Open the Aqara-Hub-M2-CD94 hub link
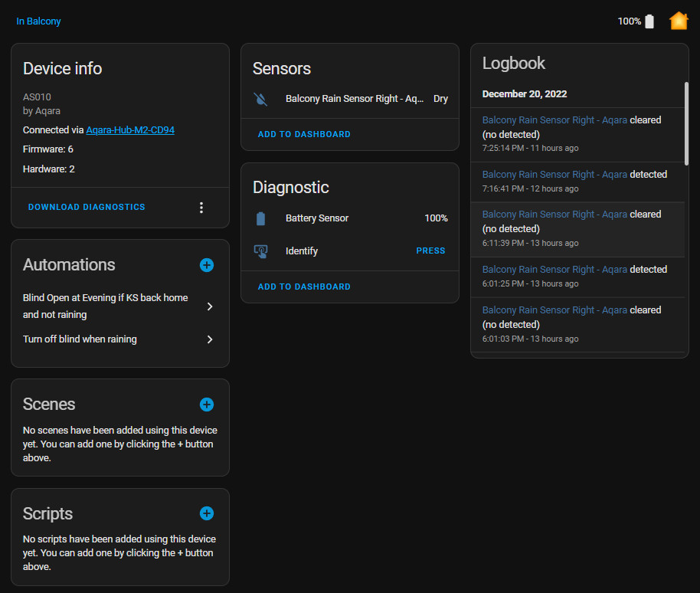The height and width of the screenshot is (593, 700). (130, 130)
